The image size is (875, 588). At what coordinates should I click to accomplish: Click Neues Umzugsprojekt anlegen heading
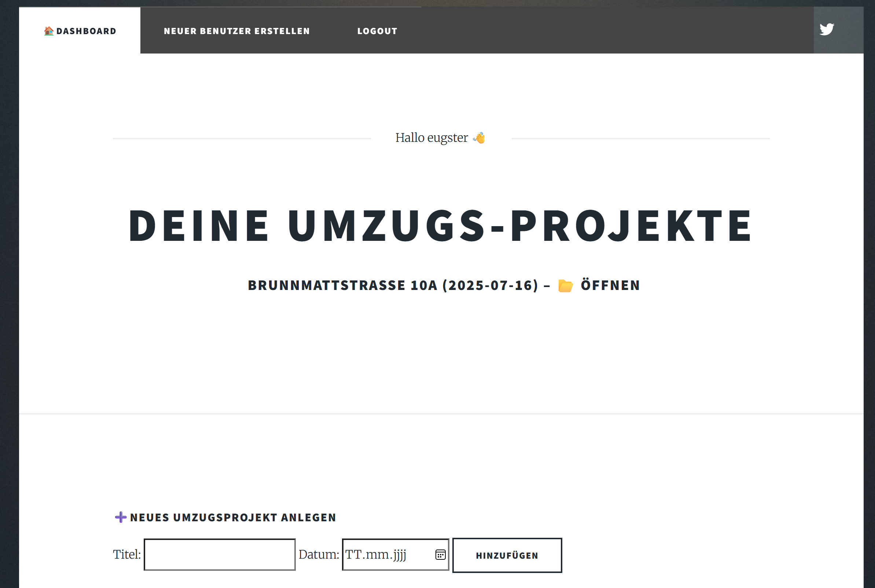233,517
